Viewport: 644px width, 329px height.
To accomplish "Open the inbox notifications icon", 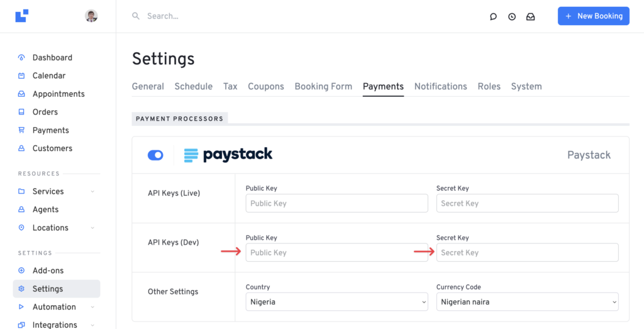I will [531, 16].
